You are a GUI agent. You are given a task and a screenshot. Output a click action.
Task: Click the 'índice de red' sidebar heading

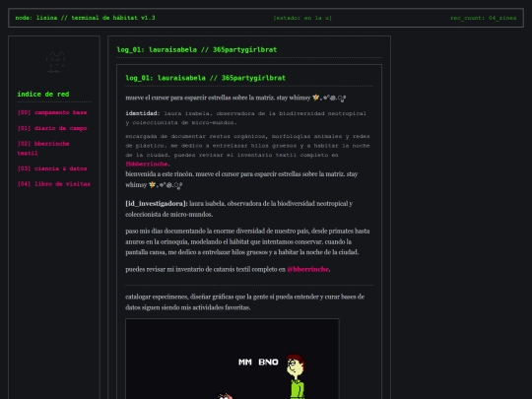[43, 94]
